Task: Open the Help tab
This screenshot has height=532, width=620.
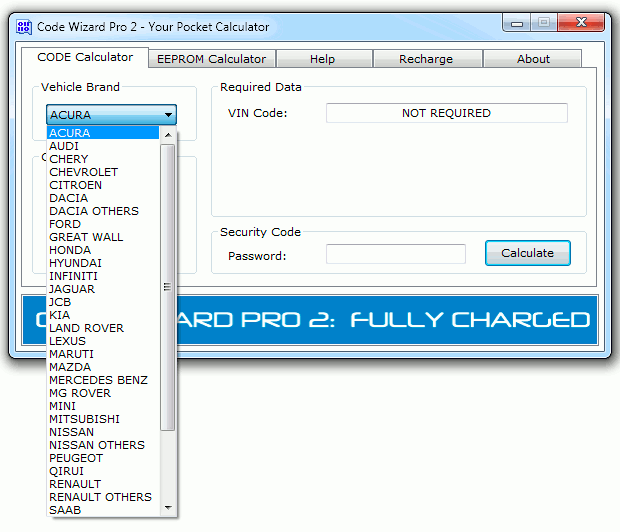Action: point(323,59)
